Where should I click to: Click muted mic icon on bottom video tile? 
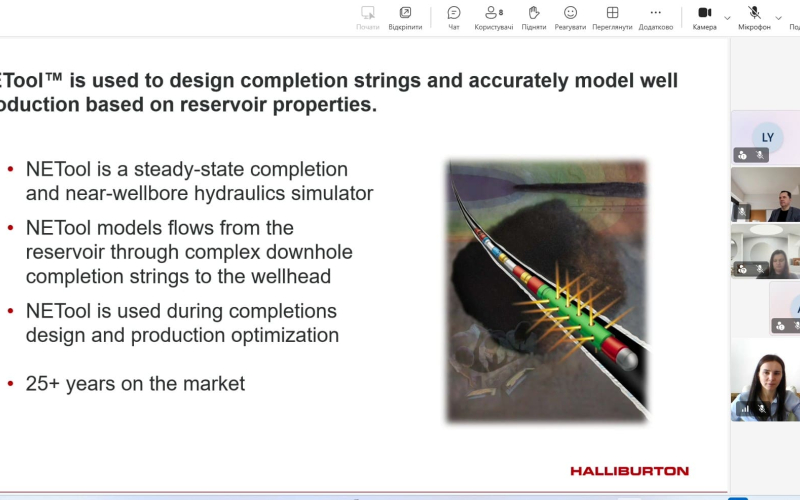[x=762, y=409]
